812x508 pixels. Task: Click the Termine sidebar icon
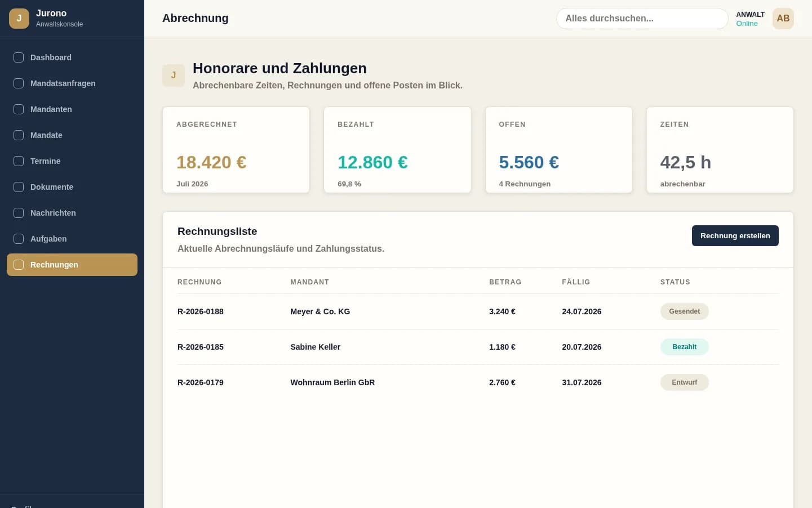pos(19,161)
